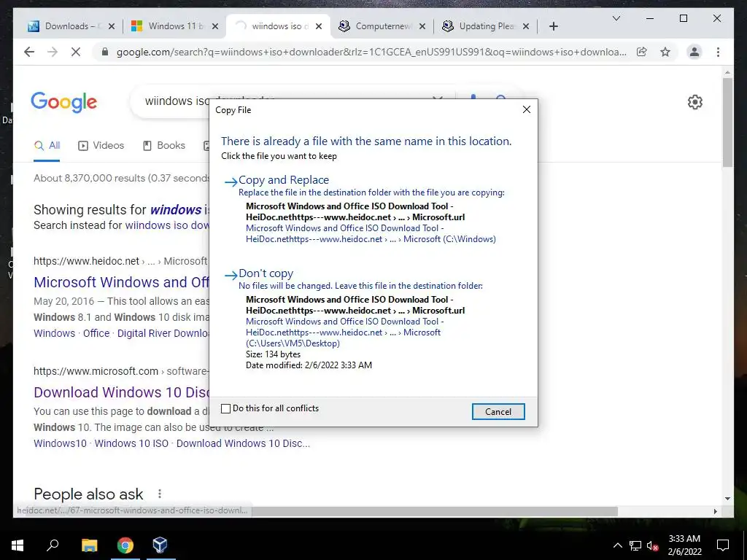Open Download Windows 10 Disc result

[x=122, y=392]
